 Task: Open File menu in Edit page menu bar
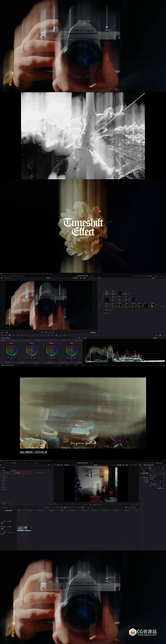click(x=10, y=461)
